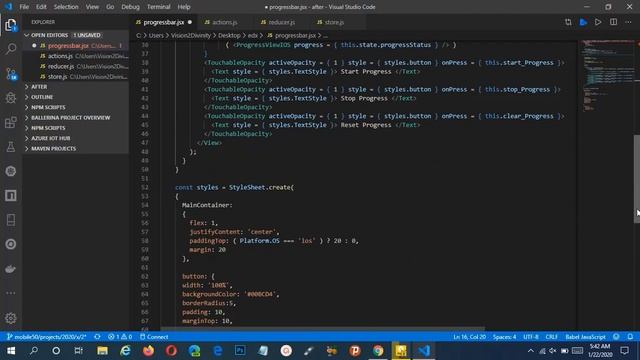Image resolution: width=640 pixels, height=360 pixels.
Task: Click the Connect button in status bar
Action: 154,337
